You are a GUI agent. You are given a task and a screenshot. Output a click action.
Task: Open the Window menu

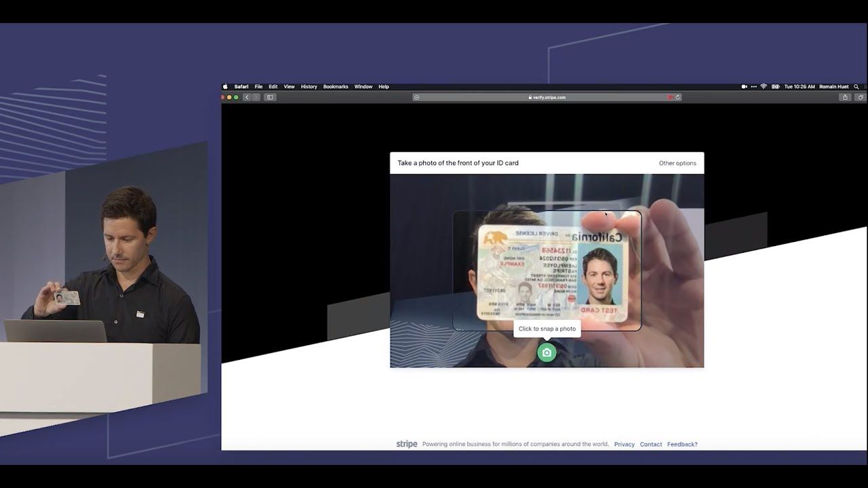[363, 86]
